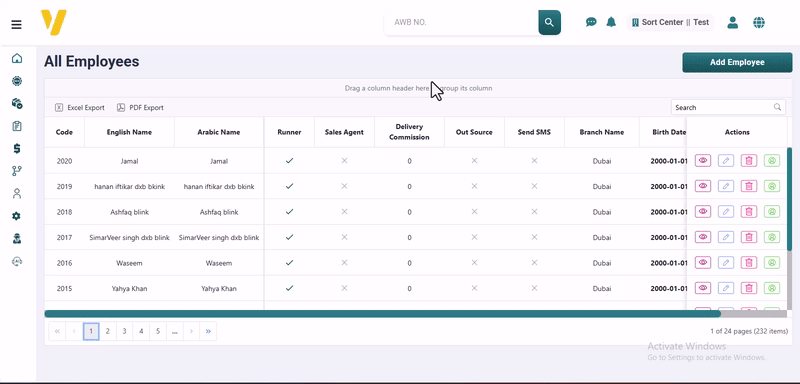Sort by English Name column header
This screenshot has width=800, height=384.
pyautogui.click(x=129, y=132)
